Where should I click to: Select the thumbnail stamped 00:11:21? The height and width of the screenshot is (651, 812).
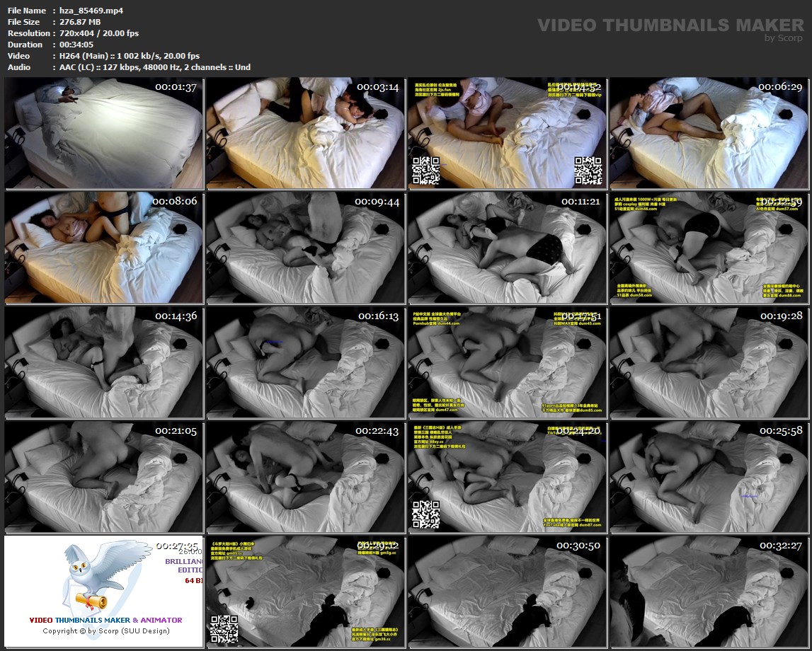507,248
